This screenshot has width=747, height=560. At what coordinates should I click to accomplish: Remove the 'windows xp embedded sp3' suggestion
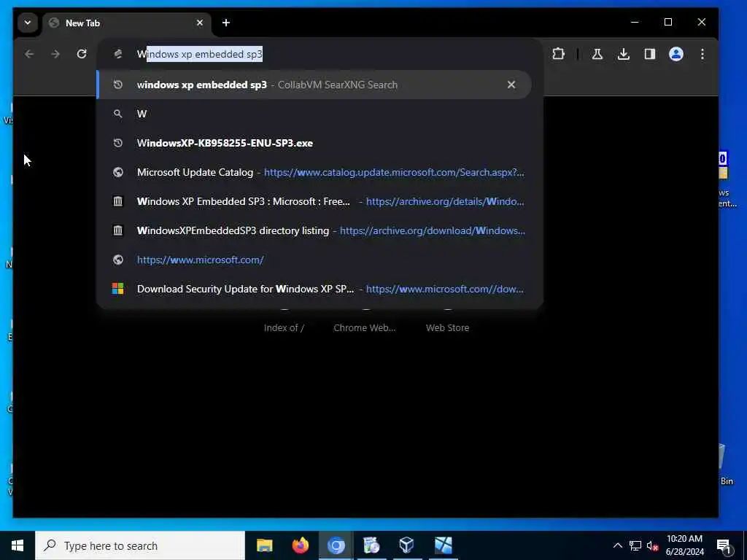[x=511, y=85]
